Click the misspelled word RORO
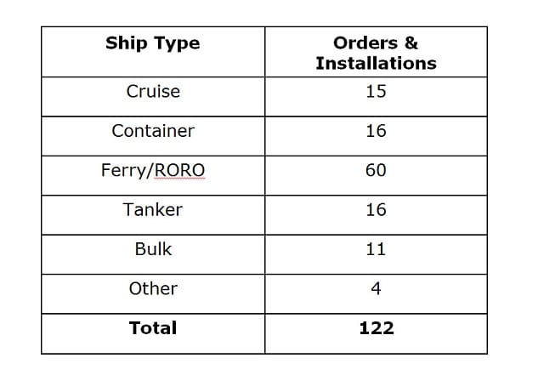 179,170
